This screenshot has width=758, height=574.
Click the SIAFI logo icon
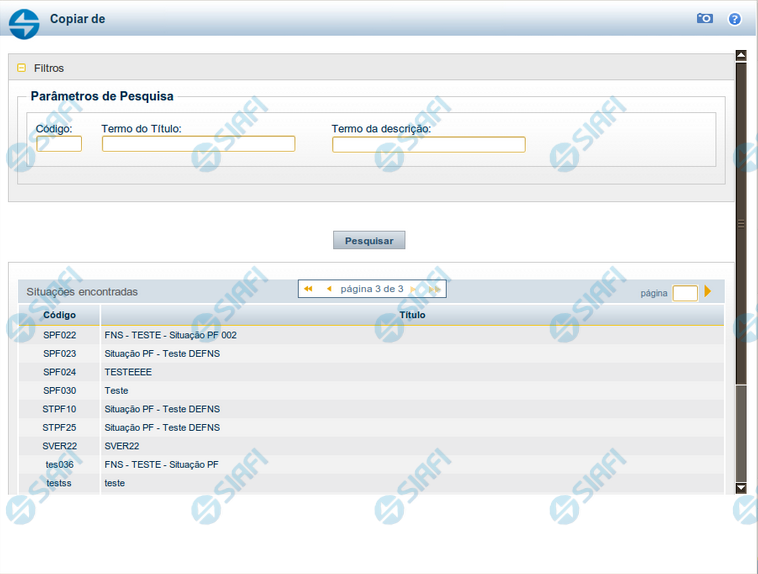click(x=24, y=20)
